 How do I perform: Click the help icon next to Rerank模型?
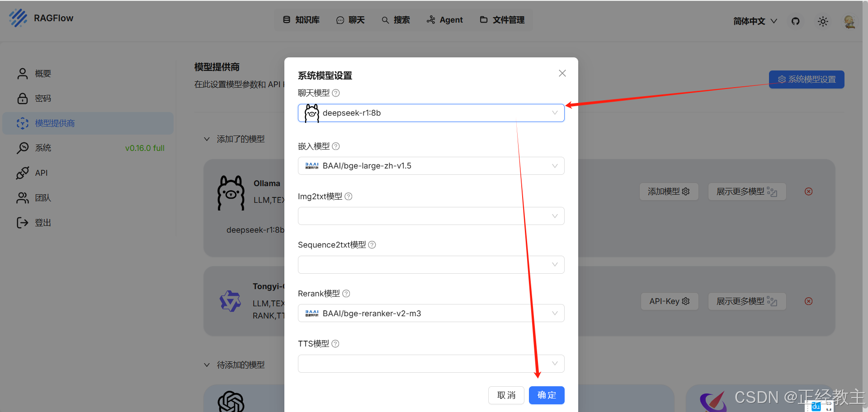(346, 294)
